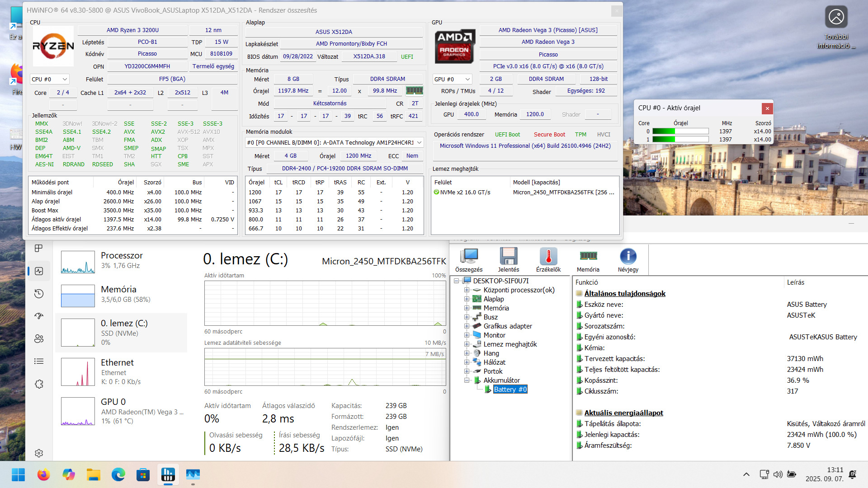Screen dimensions: 868x488
Task: Open Task Manager app history sidebar icon
Action: (x=39, y=294)
